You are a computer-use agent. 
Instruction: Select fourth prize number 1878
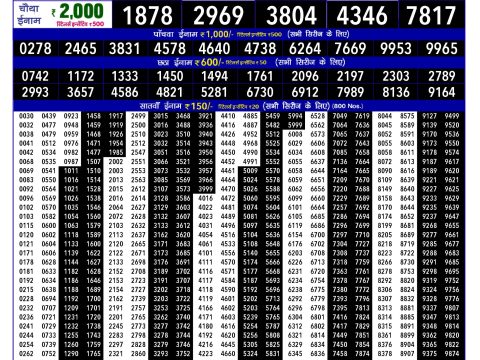pyautogui.click(x=147, y=15)
